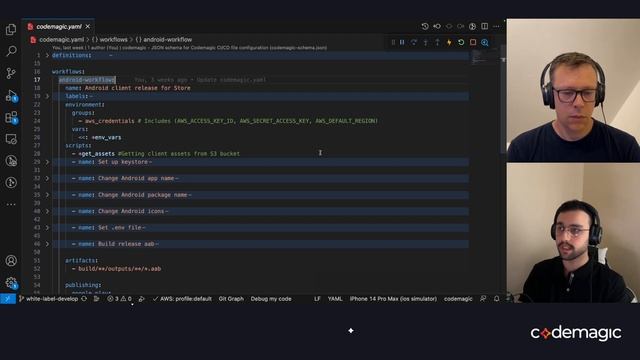Expand the folded labels block
The width and height of the screenshot is (640, 360).
pos(47,96)
